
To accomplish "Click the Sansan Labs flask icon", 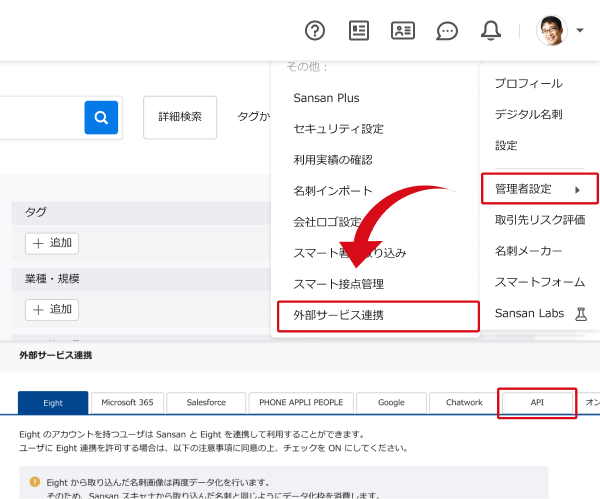I will click(580, 313).
